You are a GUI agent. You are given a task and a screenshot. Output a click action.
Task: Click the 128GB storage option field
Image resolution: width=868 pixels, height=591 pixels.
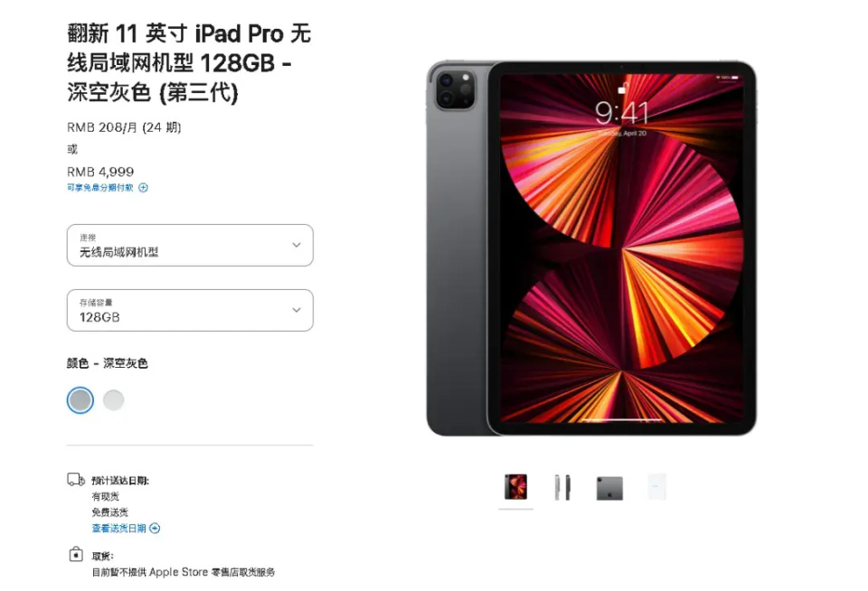[190, 311]
